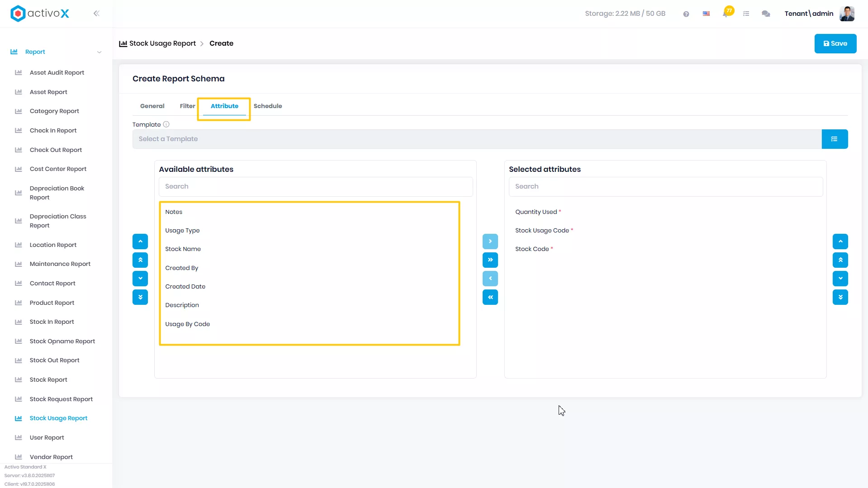Switch to the Filter tab

(x=188, y=106)
